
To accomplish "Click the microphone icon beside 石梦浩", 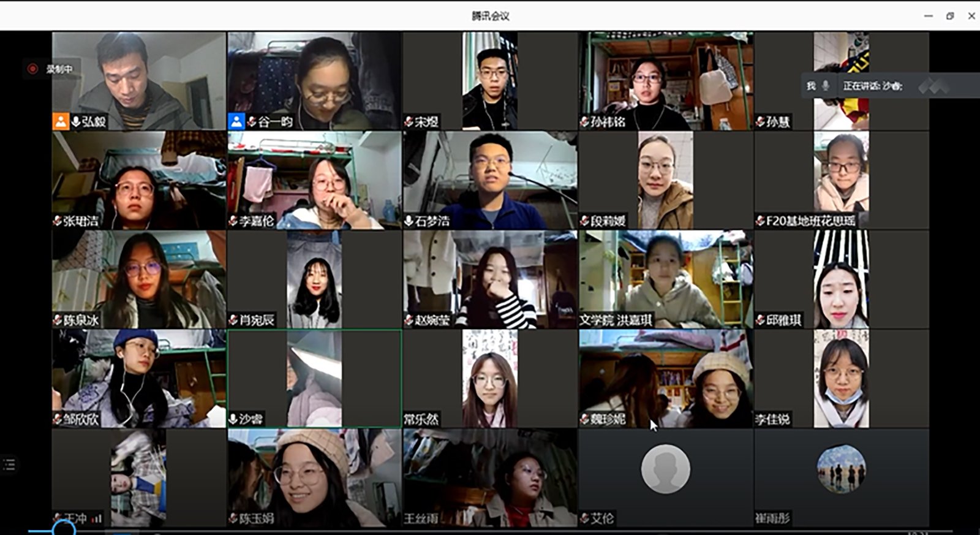I will 409,221.
